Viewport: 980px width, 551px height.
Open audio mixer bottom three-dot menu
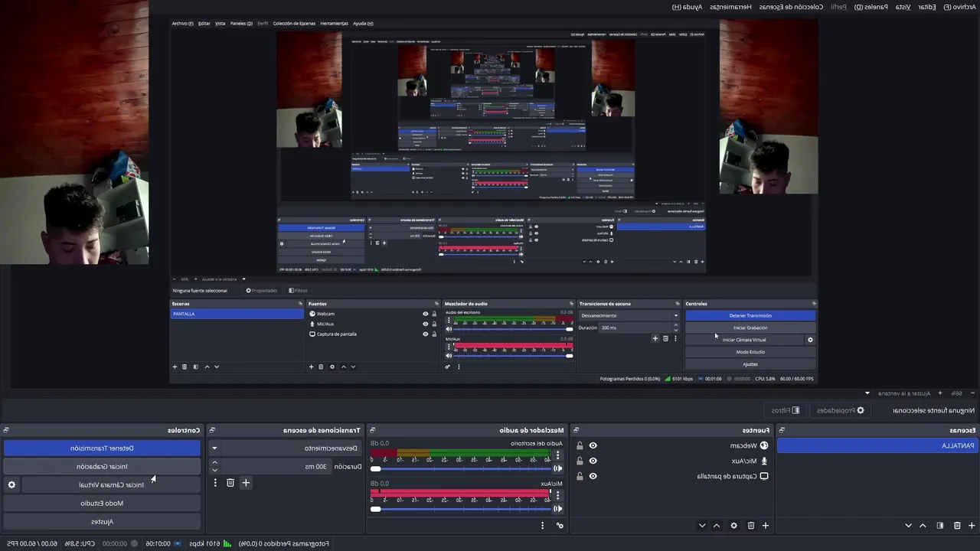pyautogui.click(x=542, y=526)
